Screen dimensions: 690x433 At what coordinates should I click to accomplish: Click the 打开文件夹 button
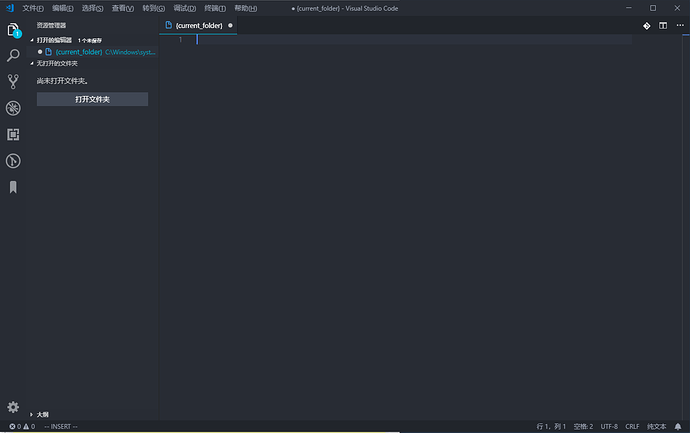pyautogui.click(x=92, y=99)
